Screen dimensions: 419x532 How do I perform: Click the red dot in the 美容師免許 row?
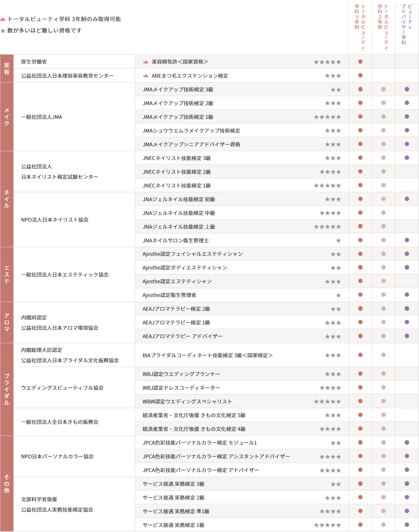(x=360, y=62)
